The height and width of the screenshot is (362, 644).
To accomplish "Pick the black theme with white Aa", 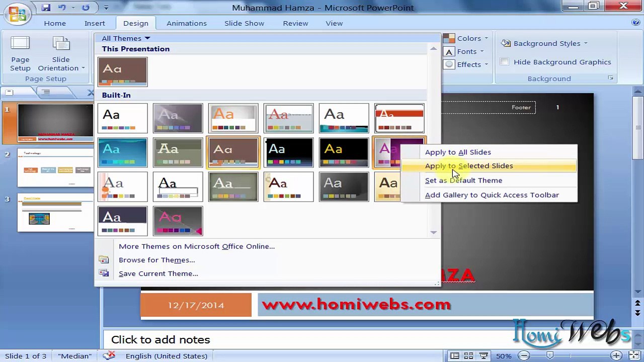I will (x=288, y=152).
